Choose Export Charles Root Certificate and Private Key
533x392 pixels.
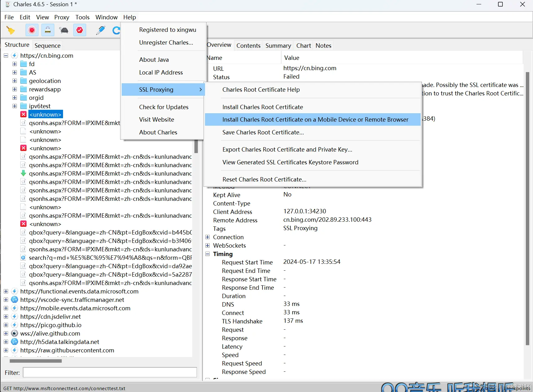click(x=313, y=149)
